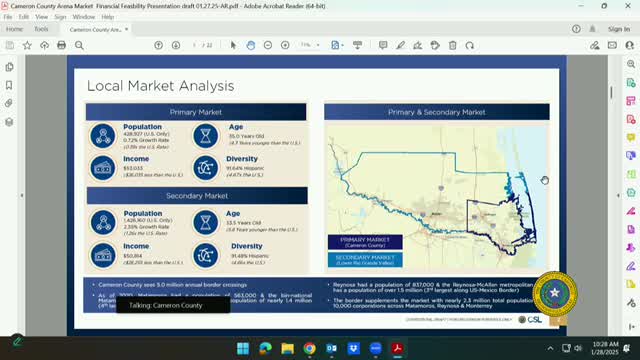Zoom in with the plus button
Viewport: 640px width, 360px height.
pos(285,45)
